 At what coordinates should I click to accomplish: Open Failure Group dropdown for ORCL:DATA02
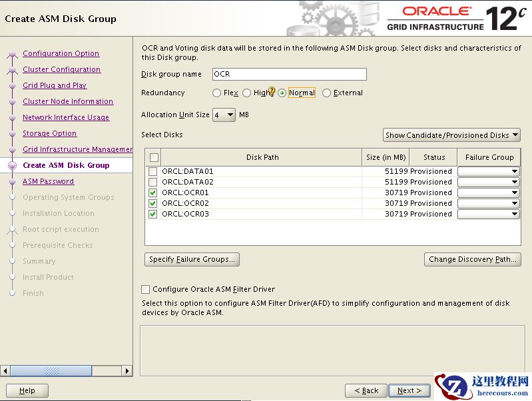point(488,182)
